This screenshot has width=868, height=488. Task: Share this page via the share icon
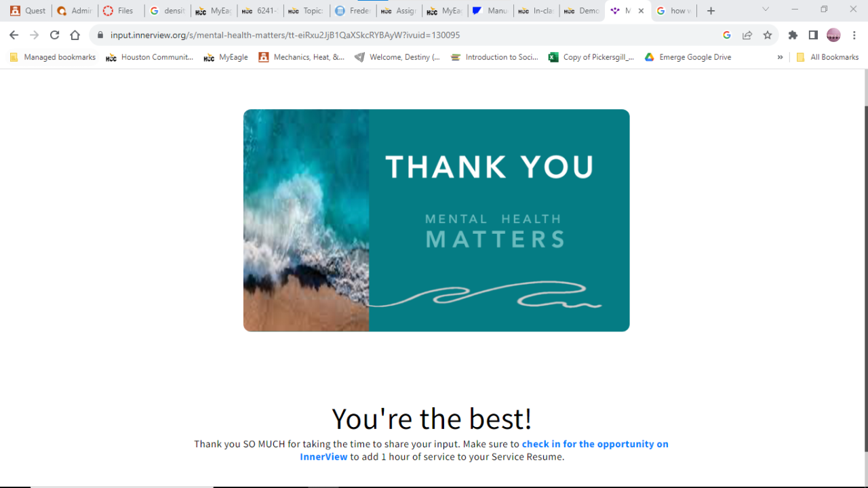[747, 35]
